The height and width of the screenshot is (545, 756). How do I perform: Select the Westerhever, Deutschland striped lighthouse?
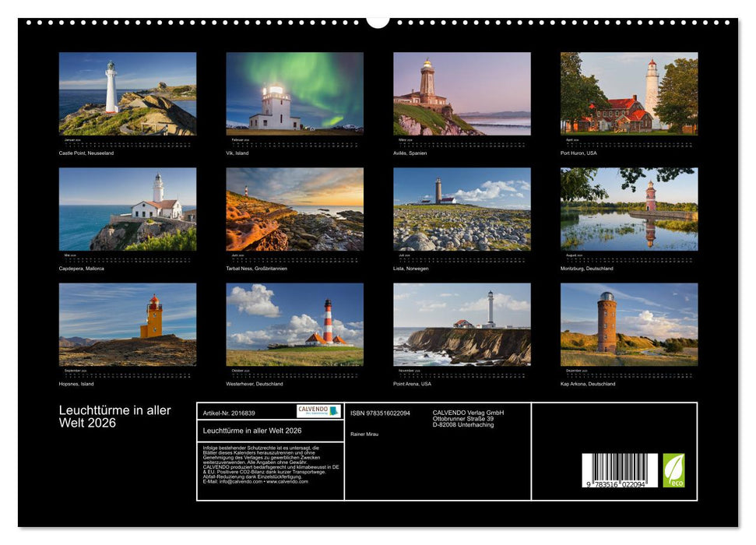click(x=294, y=324)
